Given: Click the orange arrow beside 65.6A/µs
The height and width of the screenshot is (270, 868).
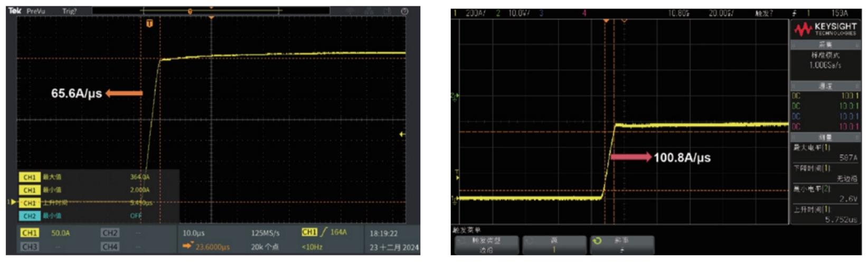Looking at the screenshot, I should coord(124,93).
